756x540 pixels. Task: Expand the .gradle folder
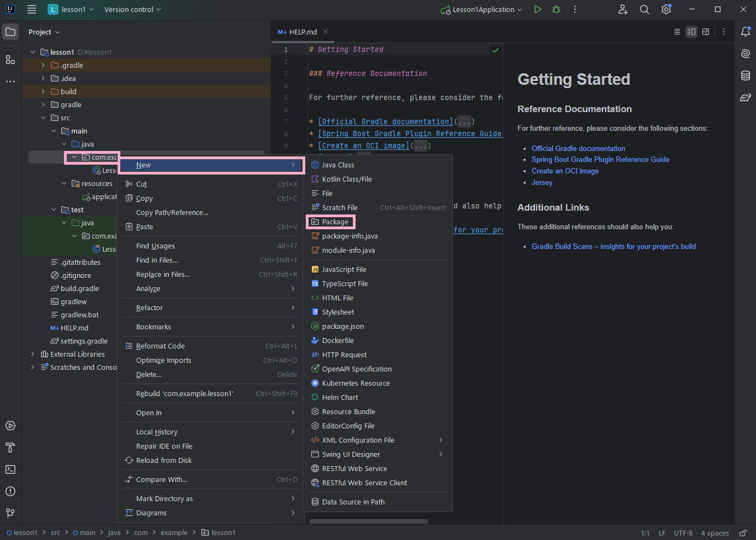(x=43, y=65)
